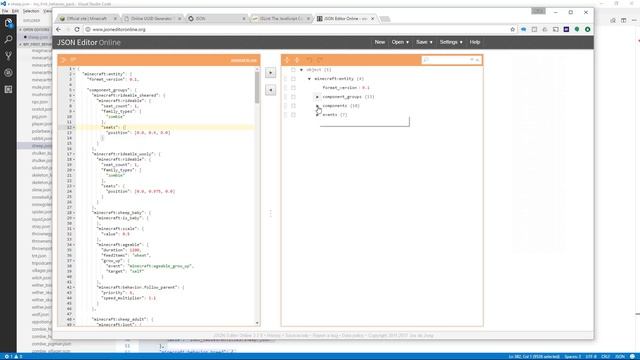Image resolution: width=640 pixels, height=360 pixels.
Task: Open actions menu for components row
Action: pos(293,106)
